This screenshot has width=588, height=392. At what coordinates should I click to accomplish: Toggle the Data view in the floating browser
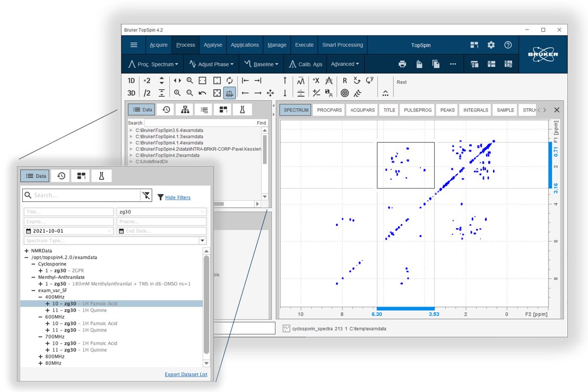(x=34, y=175)
